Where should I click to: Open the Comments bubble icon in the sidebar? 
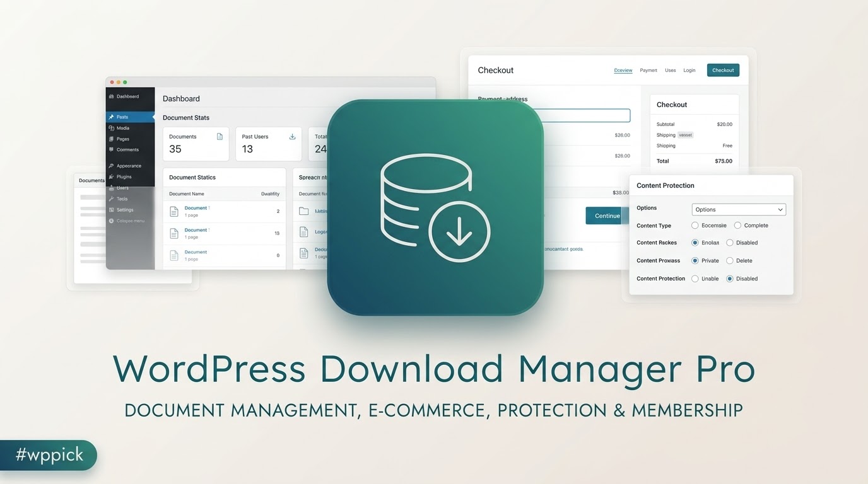[112, 150]
